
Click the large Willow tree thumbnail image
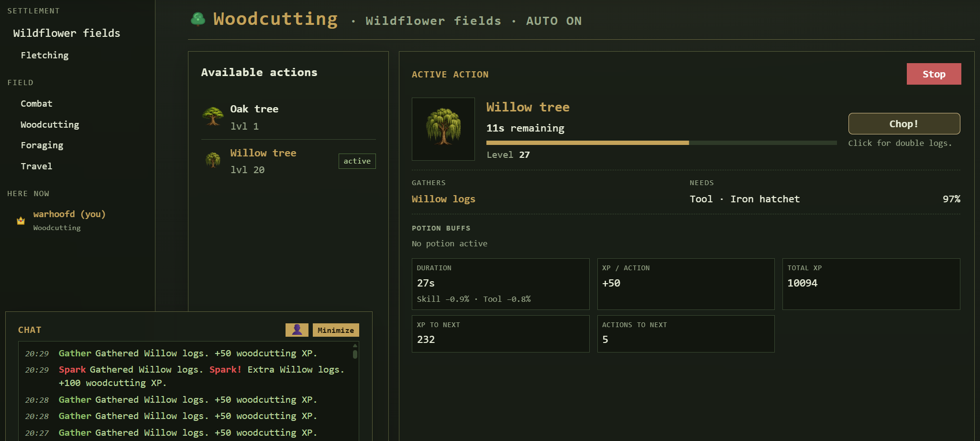click(443, 129)
